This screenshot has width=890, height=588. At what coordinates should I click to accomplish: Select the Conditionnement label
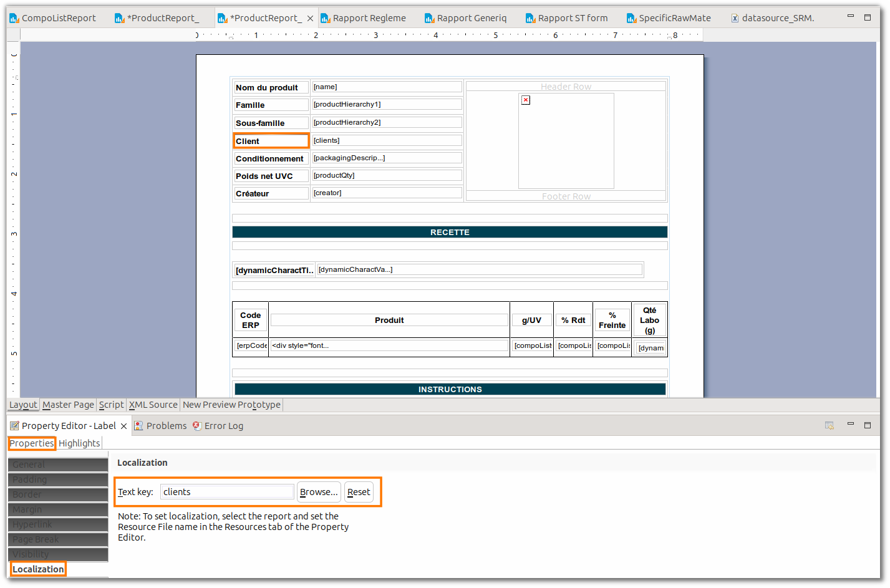pos(271,159)
